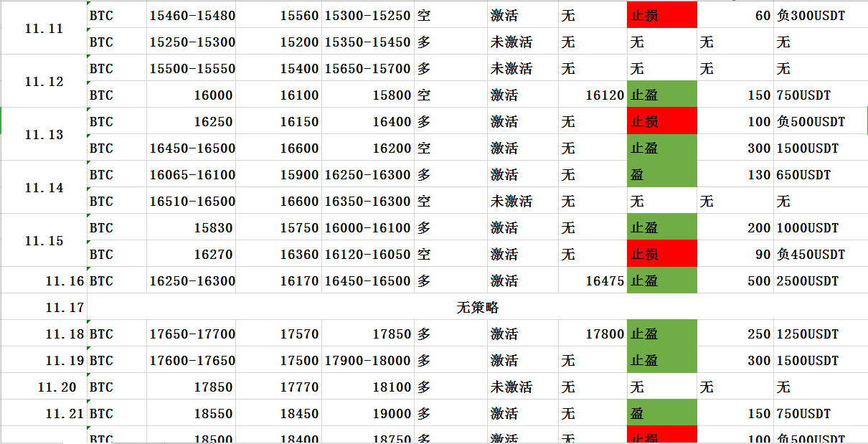
Task: Click the cell containing 17800
Action: pyautogui.click(x=592, y=334)
